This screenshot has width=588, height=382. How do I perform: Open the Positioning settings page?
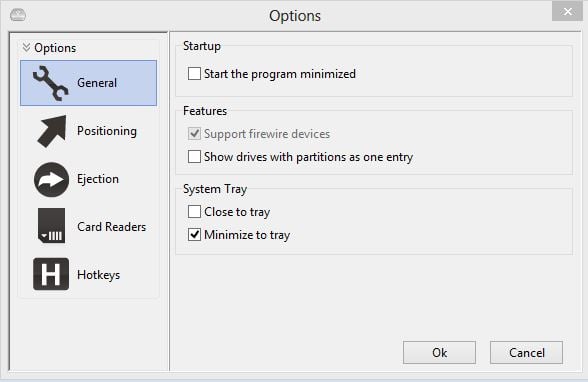click(x=107, y=131)
